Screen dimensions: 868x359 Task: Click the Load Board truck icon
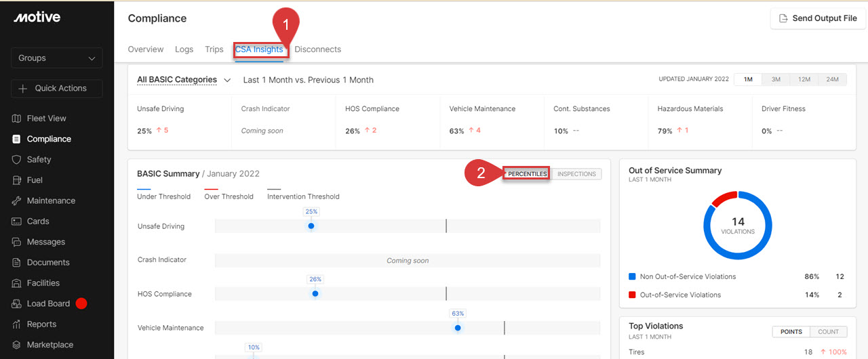(17, 304)
